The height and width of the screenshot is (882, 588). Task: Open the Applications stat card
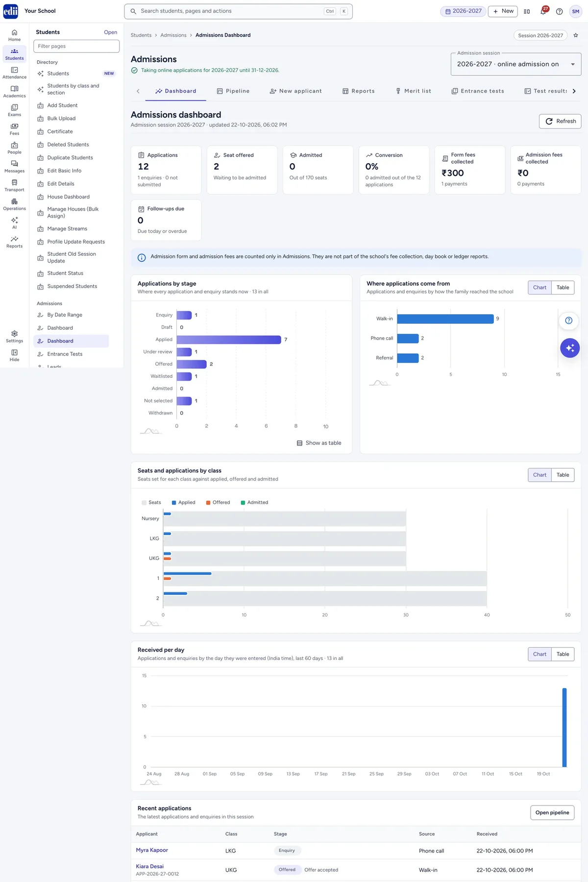[166, 170]
